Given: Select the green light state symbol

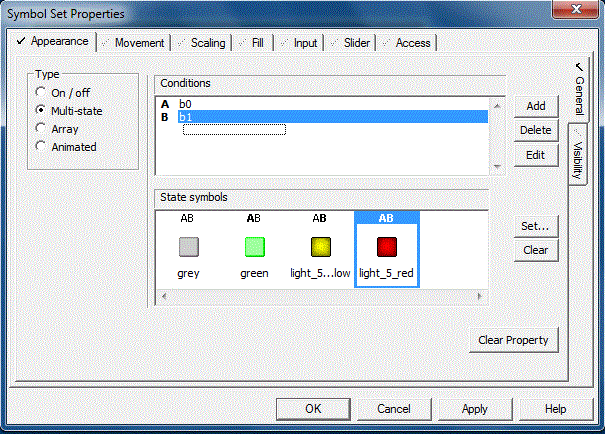Looking at the screenshot, I should point(254,248).
